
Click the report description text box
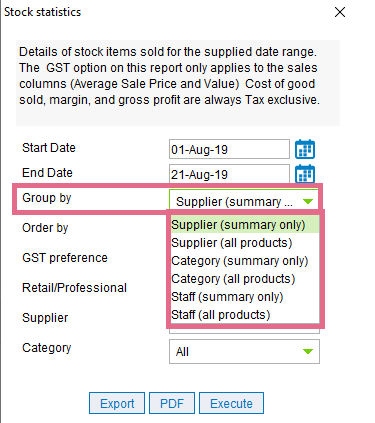click(x=178, y=83)
